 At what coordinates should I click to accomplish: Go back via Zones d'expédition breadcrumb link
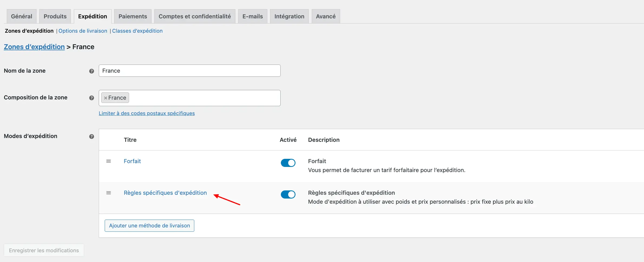pos(34,47)
